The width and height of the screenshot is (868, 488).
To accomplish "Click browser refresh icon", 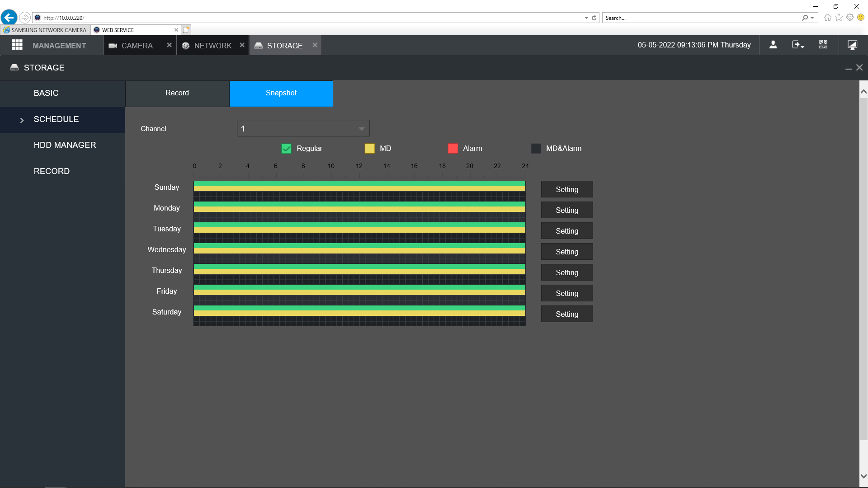I will [594, 18].
